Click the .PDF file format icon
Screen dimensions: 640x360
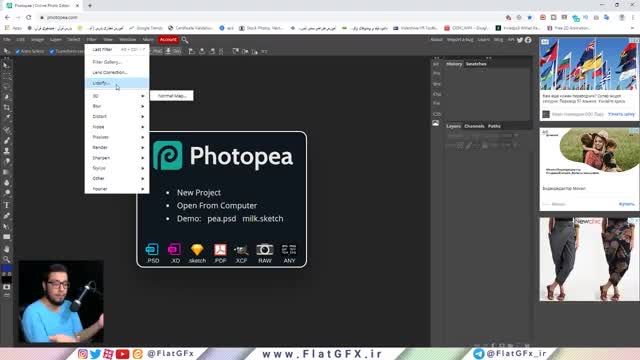tap(220, 253)
